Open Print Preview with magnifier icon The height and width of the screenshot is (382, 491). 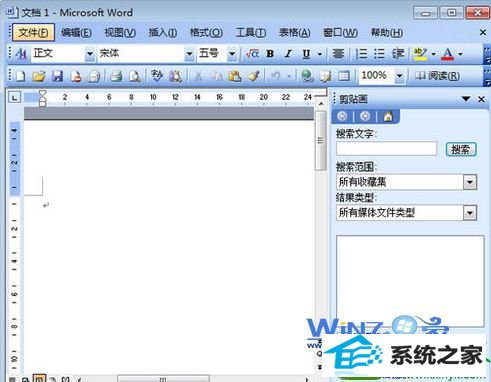coord(134,76)
